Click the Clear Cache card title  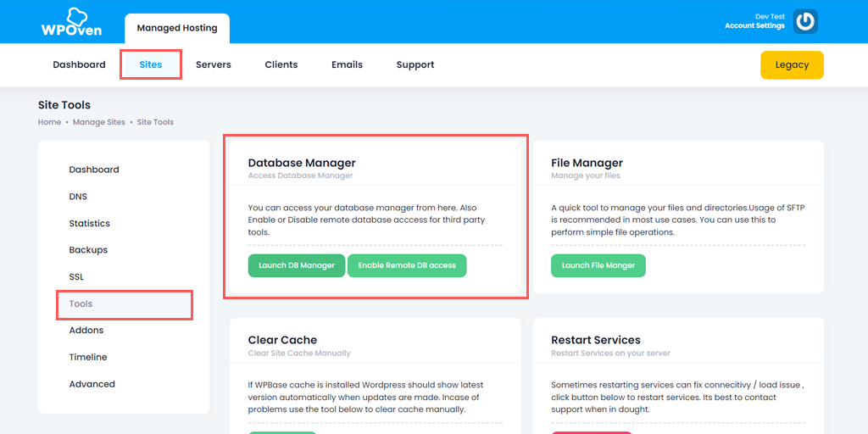click(282, 340)
